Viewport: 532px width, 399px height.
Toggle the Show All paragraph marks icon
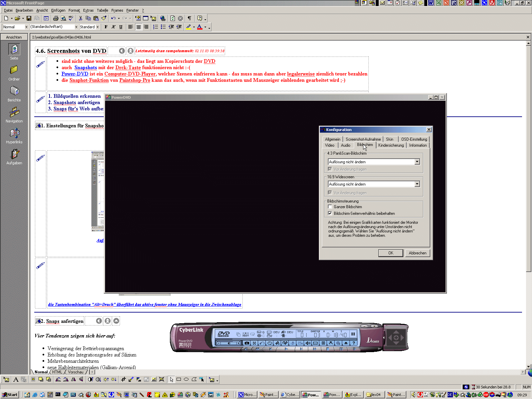coord(189,18)
